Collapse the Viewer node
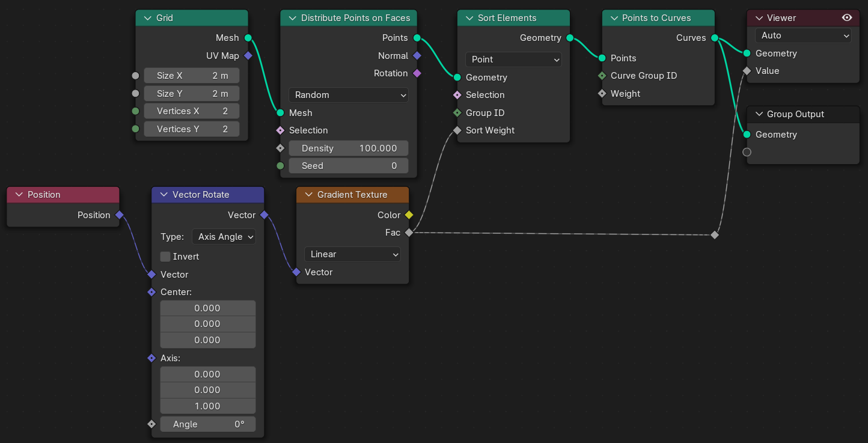 point(759,18)
